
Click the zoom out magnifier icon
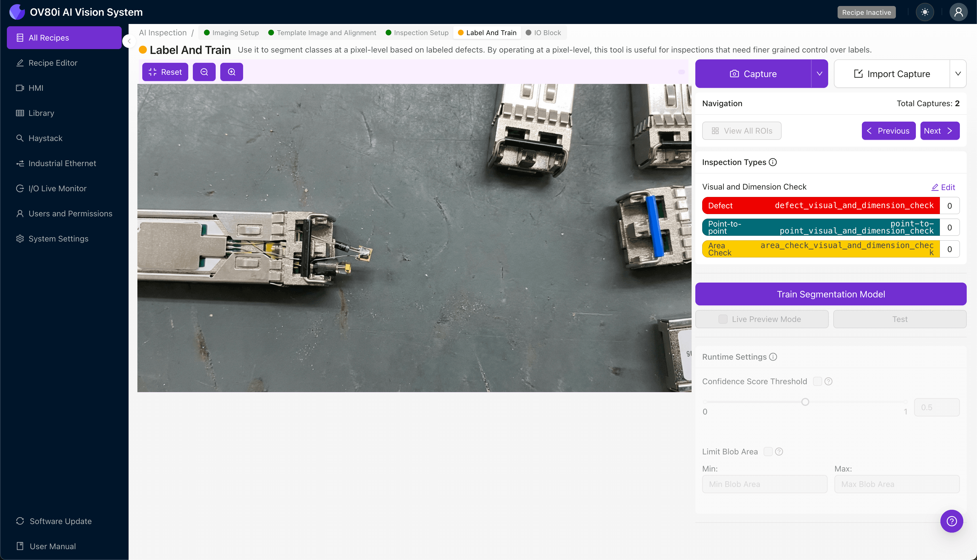[x=204, y=72]
